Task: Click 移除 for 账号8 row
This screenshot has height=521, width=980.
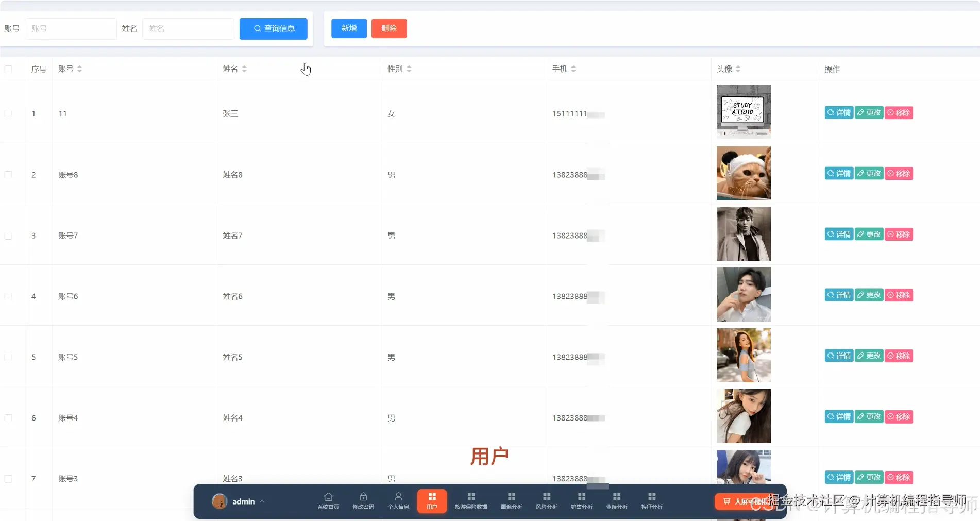Action: 899,174
